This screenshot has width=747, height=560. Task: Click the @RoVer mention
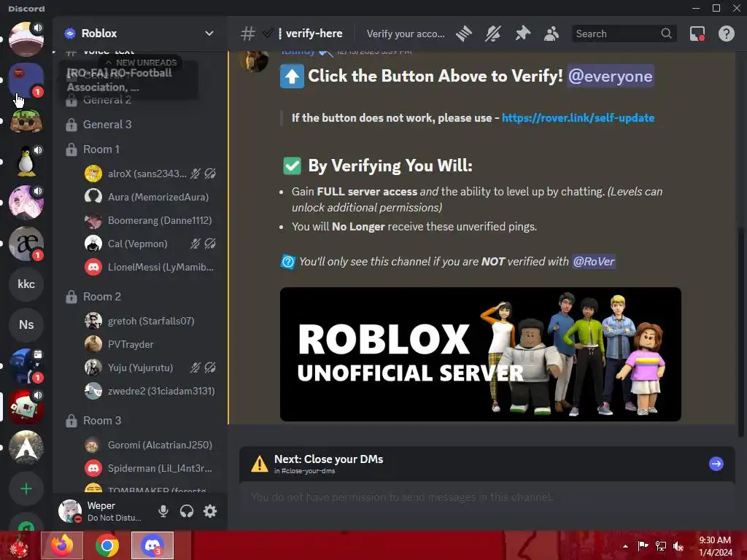click(x=594, y=262)
